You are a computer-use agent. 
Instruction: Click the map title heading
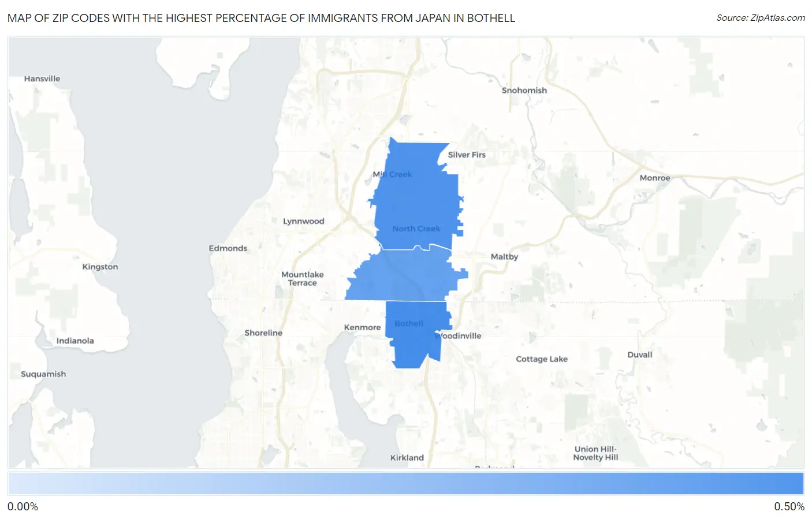[x=261, y=18]
